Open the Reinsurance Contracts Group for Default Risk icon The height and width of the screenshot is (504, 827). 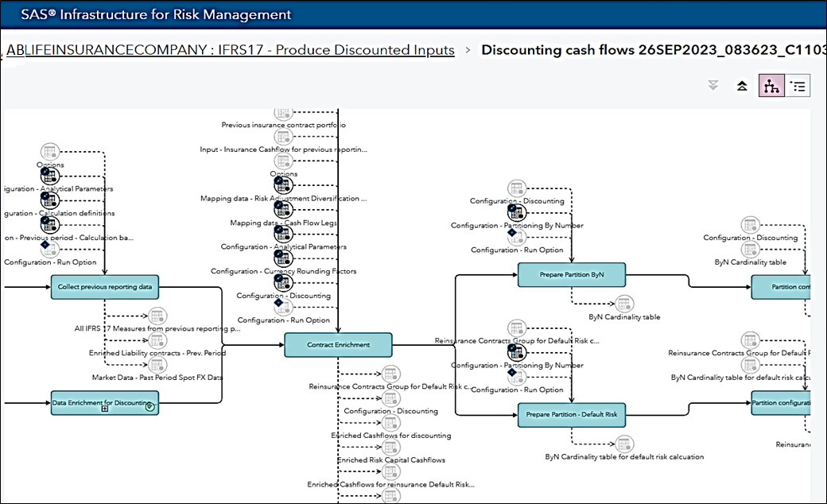coord(390,374)
